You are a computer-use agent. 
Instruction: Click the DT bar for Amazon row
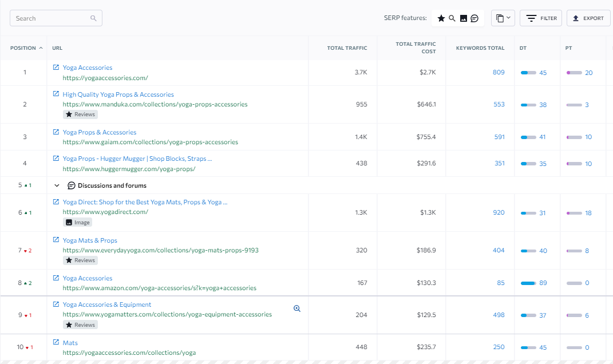click(528, 283)
